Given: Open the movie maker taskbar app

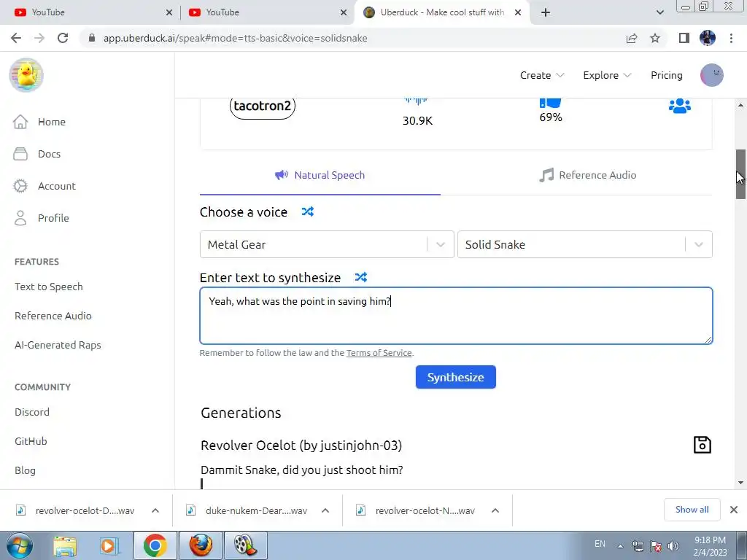Looking at the screenshot, I should 245,545.
